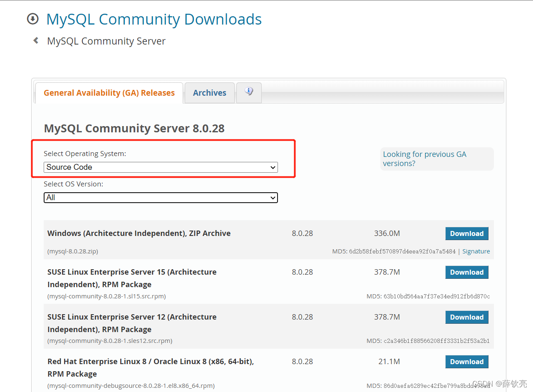
Task: Click the 336.0M size value
Action: [x=387, y=233]
